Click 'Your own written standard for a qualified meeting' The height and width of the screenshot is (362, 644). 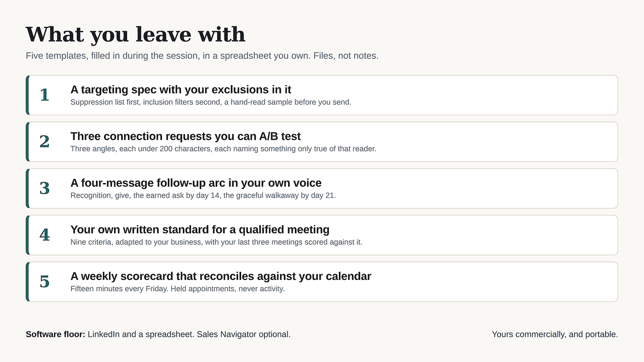pos(200,230)
